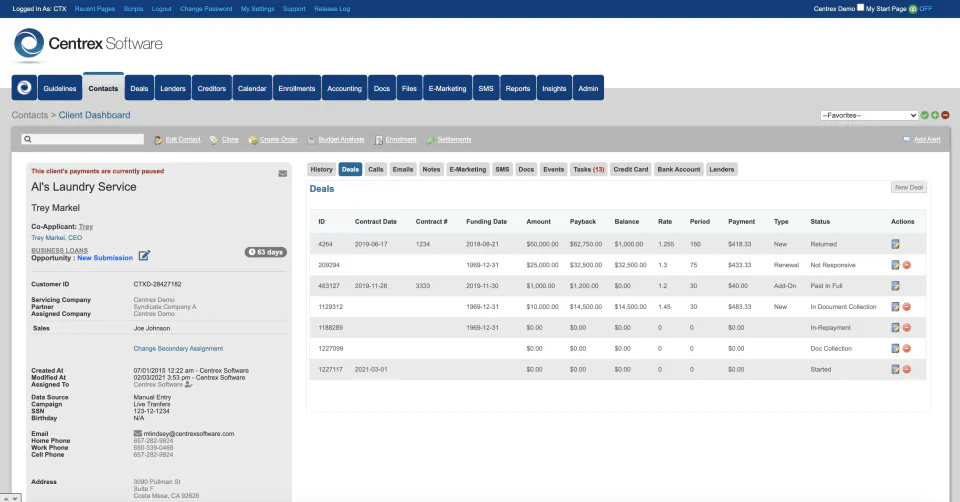Switch to the Bank Account tab
This screenshot has height=502, width=960.
[678, 170]
